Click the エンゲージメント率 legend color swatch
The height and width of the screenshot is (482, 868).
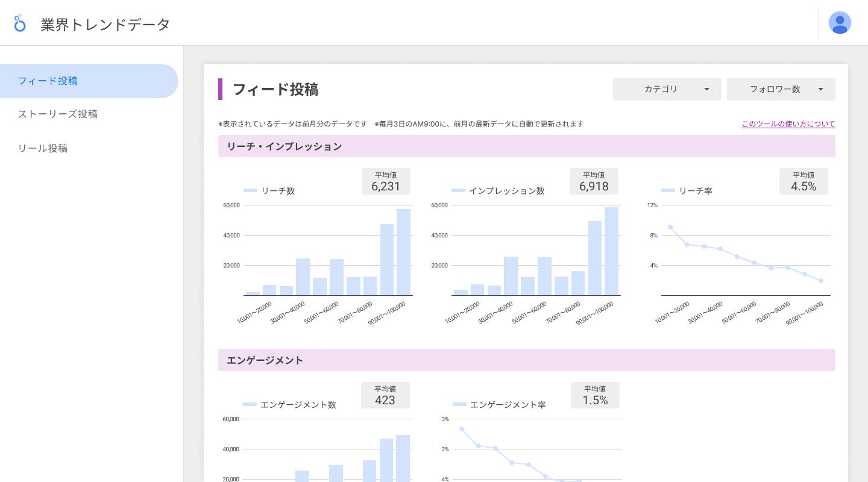pyautogui.click(x=459, y=405)
